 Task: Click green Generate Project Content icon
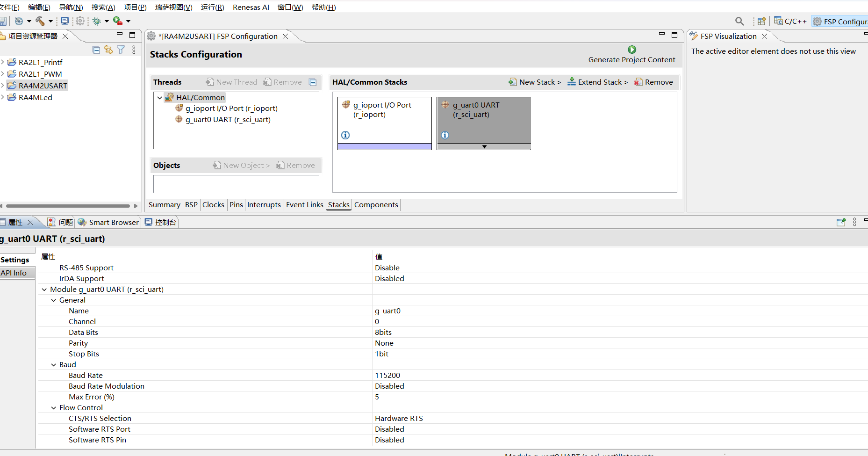632,50
